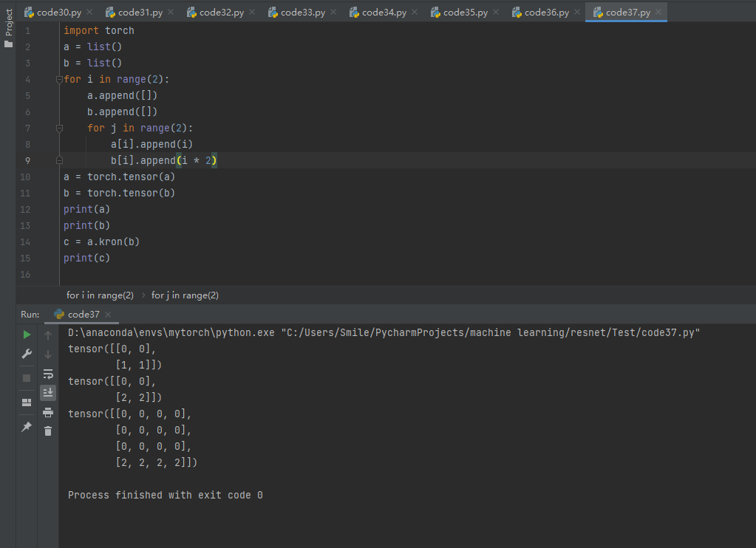The width and height of the screenshot is (756, 548).
Task: Rerun code37 with the green play icon
Action: tap(27, 335)
